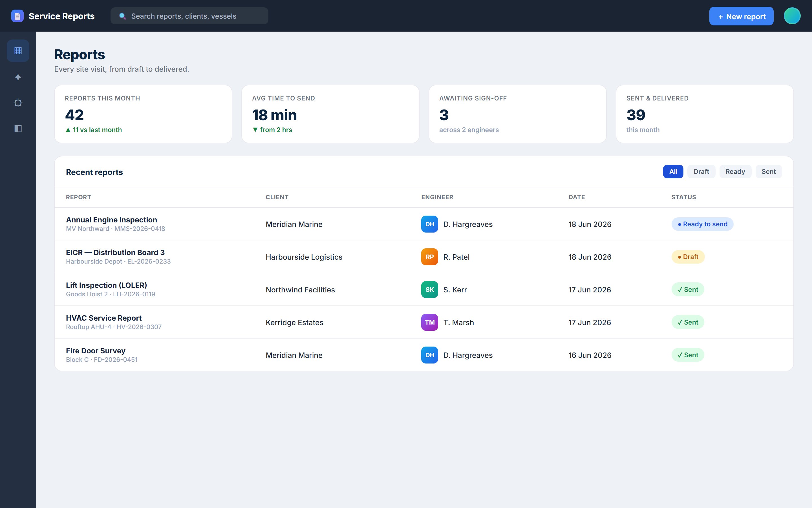Click Kerridge Estates client cell
812x508 pixels.
click(x=295, y=323)
